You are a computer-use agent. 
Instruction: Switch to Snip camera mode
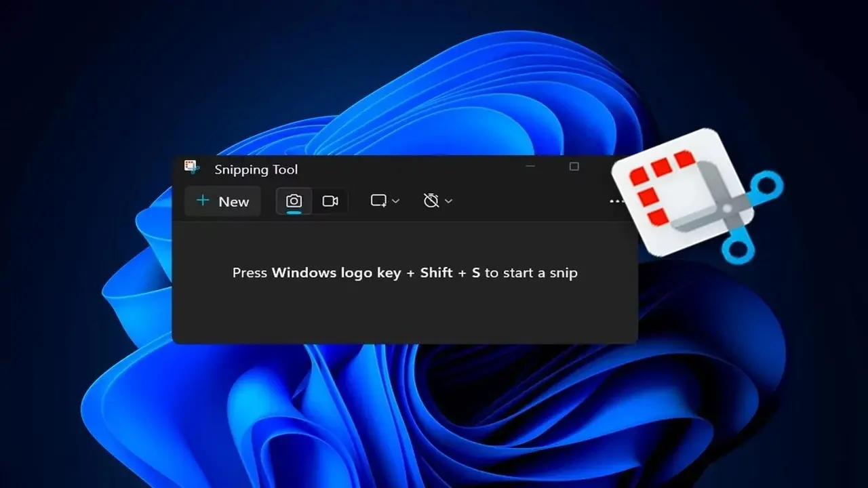(x=294, y=201)
